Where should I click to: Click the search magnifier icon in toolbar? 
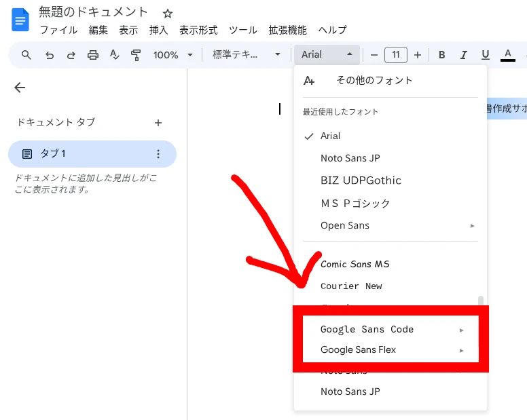(x=26, y=55)
